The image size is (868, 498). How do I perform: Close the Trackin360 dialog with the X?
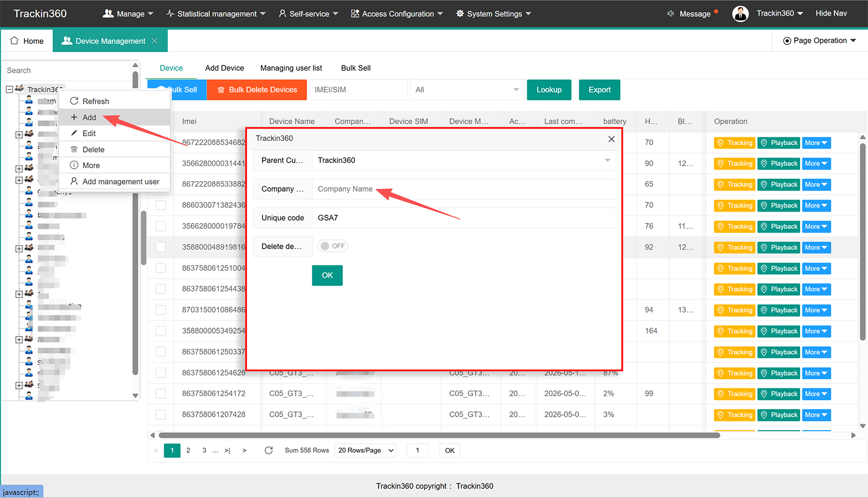(x=611, y=139)
